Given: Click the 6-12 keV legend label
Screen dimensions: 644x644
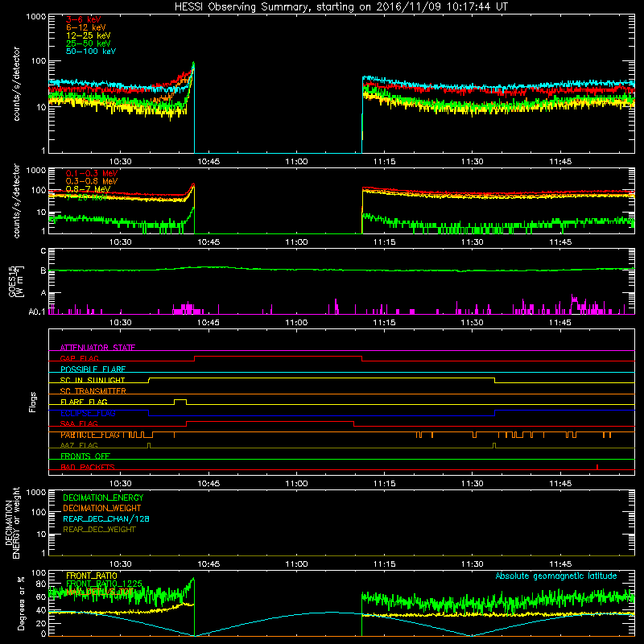Looking at the screenshot, I should [x=86, y=27].
